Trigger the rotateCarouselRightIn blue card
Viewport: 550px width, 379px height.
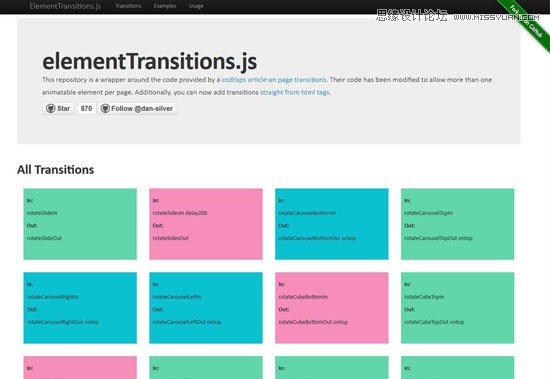(x=80, y=308)
